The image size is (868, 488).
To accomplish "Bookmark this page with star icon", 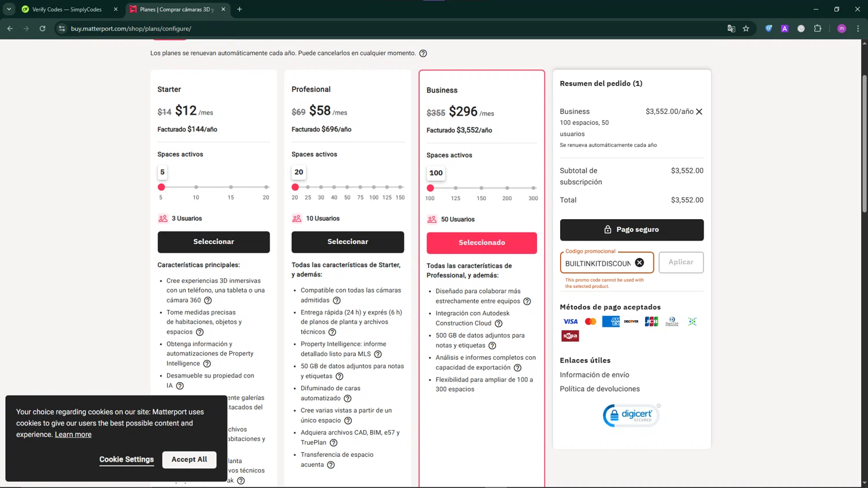I will (x=746, y=28).
